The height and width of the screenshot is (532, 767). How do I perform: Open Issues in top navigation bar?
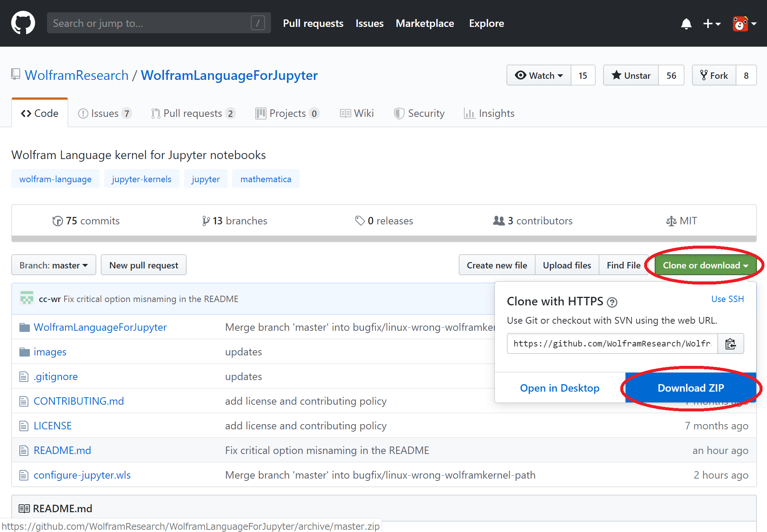tap(369, 23)
